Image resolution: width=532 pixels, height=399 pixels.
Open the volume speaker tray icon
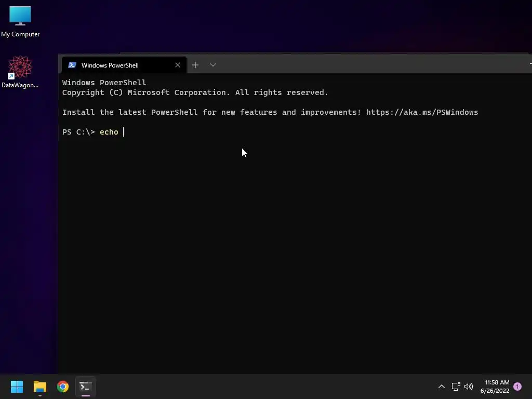coord(469,387)
